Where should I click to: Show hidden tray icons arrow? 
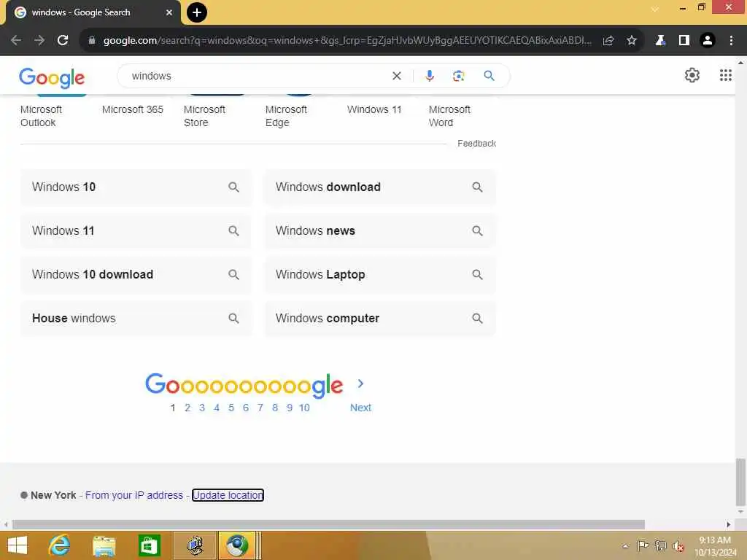click(625, 546)
